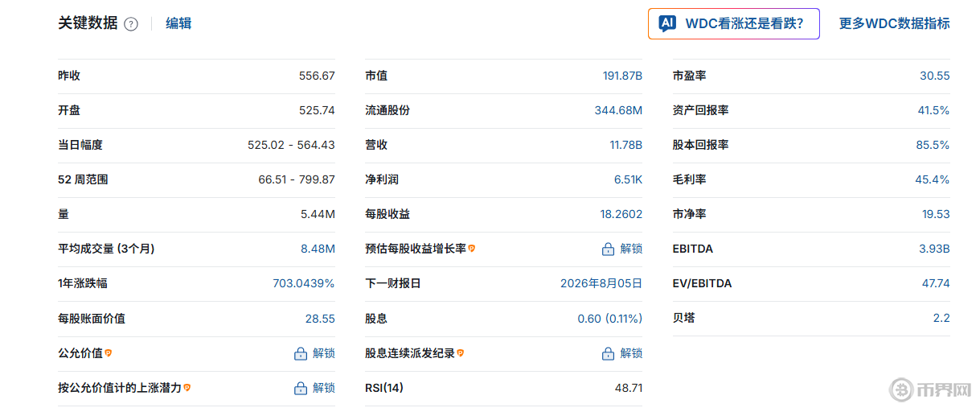Viewport: 980px width, 412px height.
Task: Click the 股本回报率 value 85.5%
Action: (x=933, y=145)
